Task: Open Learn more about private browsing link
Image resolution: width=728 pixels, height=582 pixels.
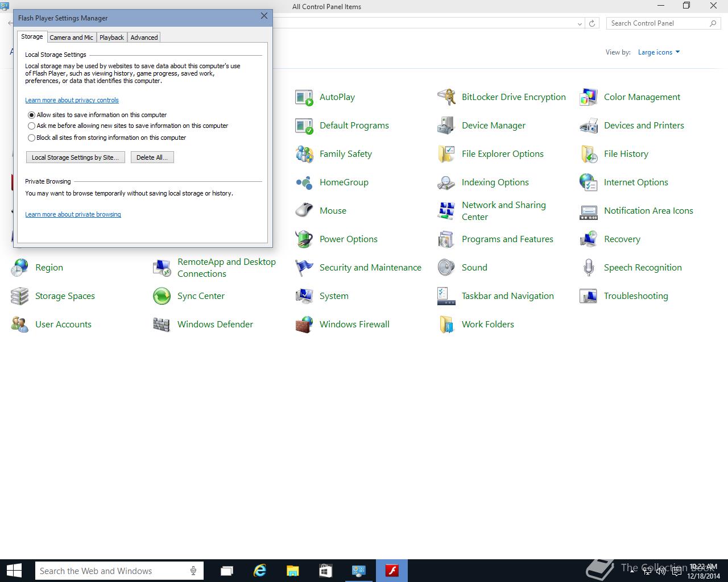Action: pyautogui.click(x=73, y=214)
